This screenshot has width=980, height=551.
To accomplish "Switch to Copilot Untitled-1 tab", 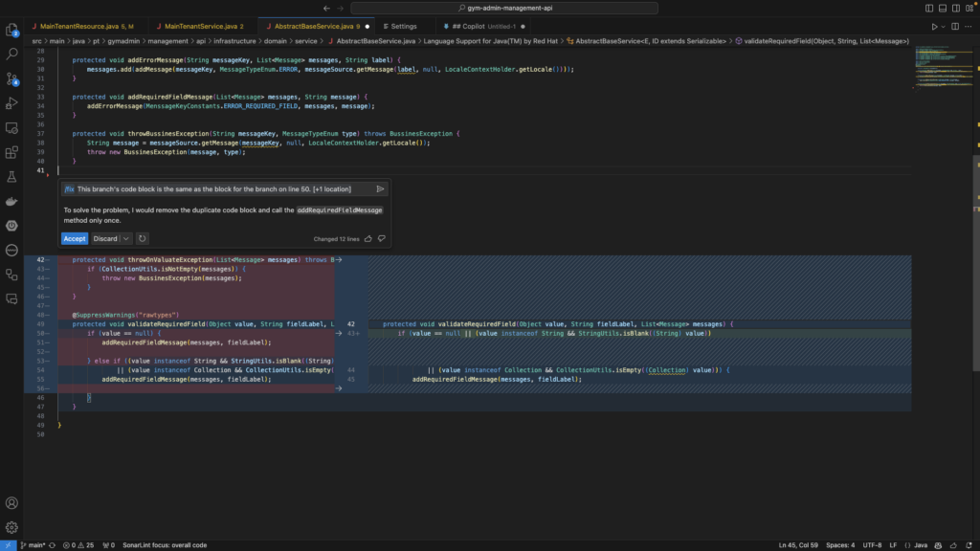I will 483,26.
